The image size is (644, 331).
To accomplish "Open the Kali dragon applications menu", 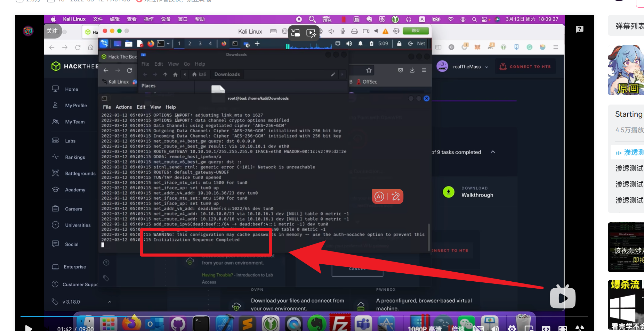I will (104, 44).
